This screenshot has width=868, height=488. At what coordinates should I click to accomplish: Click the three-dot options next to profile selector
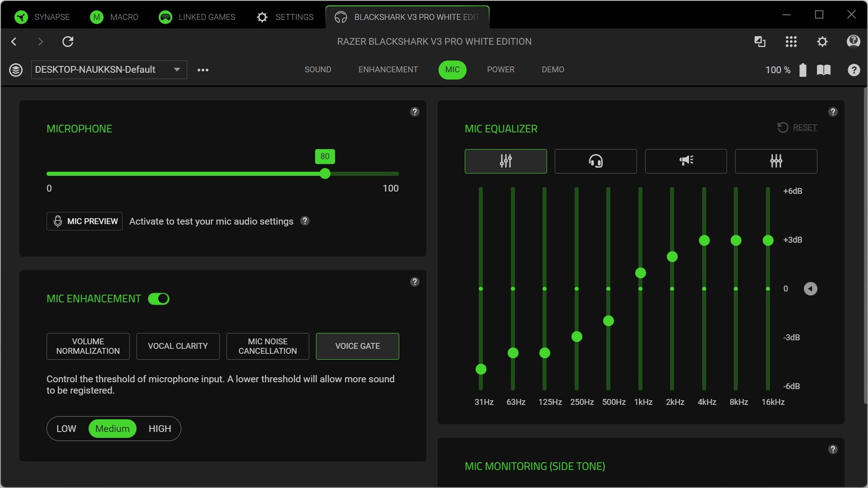(x=203, y=70)
